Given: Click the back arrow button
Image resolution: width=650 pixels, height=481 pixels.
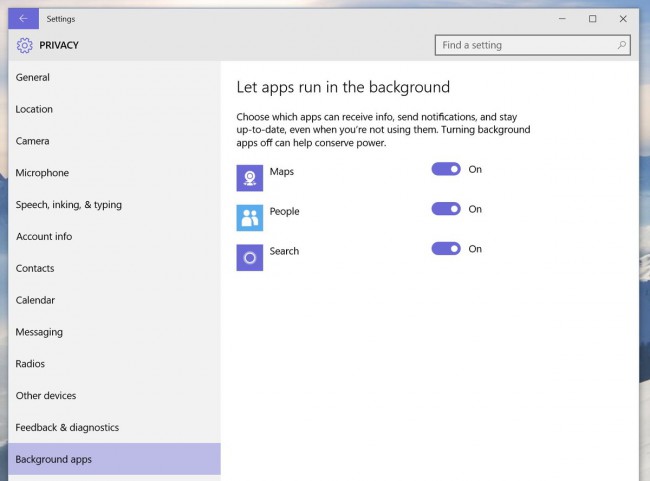Looking at the screenshot, I should [x=23, y=19].
